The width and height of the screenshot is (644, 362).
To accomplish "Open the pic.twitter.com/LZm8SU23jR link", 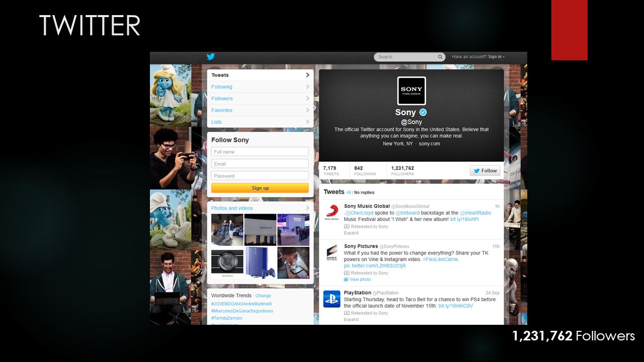I will (375, 266).
